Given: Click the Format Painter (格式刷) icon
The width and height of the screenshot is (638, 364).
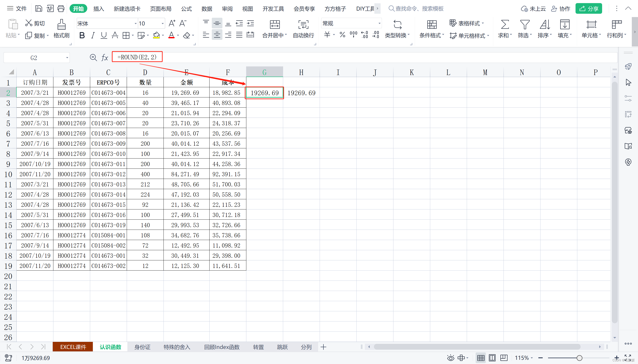Looking at the screenshot, I should [62, 29].
